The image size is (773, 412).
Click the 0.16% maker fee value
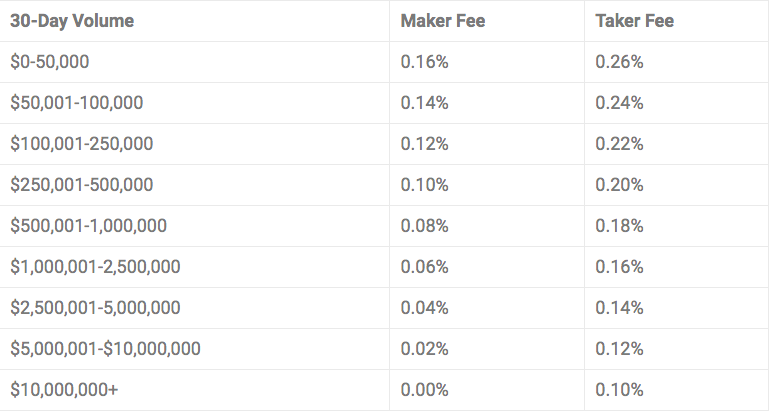click(x=424, y=62)
